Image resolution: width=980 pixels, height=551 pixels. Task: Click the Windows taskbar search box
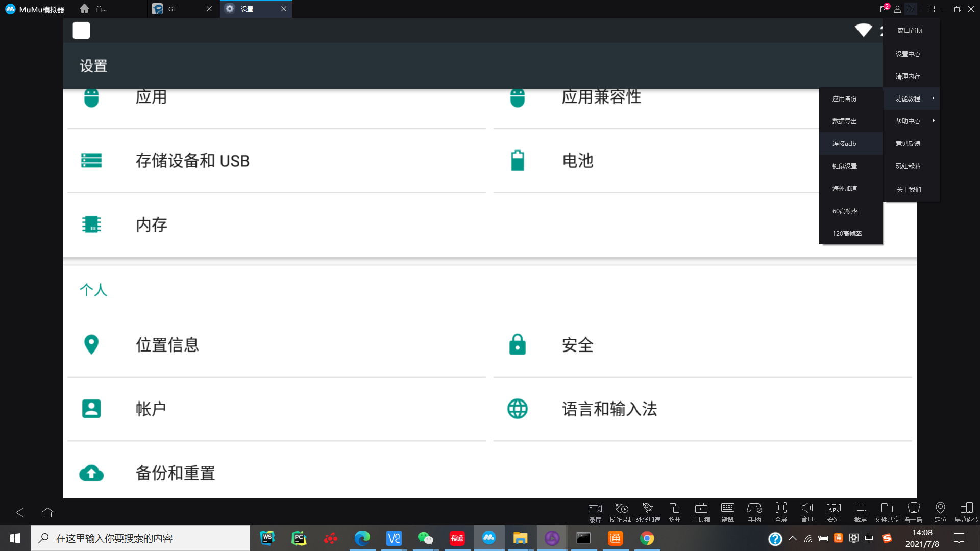(140, 538)
